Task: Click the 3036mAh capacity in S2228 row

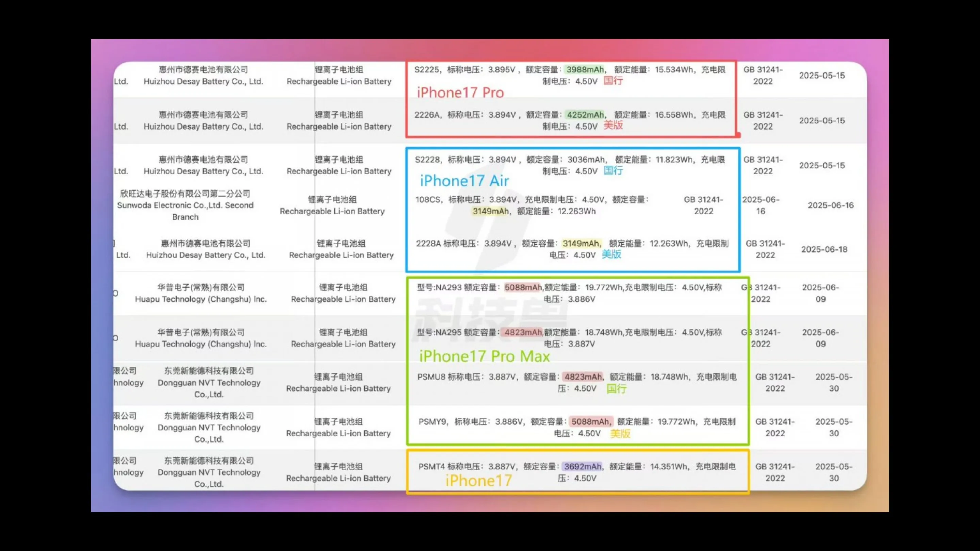Action: click(586, 159)
